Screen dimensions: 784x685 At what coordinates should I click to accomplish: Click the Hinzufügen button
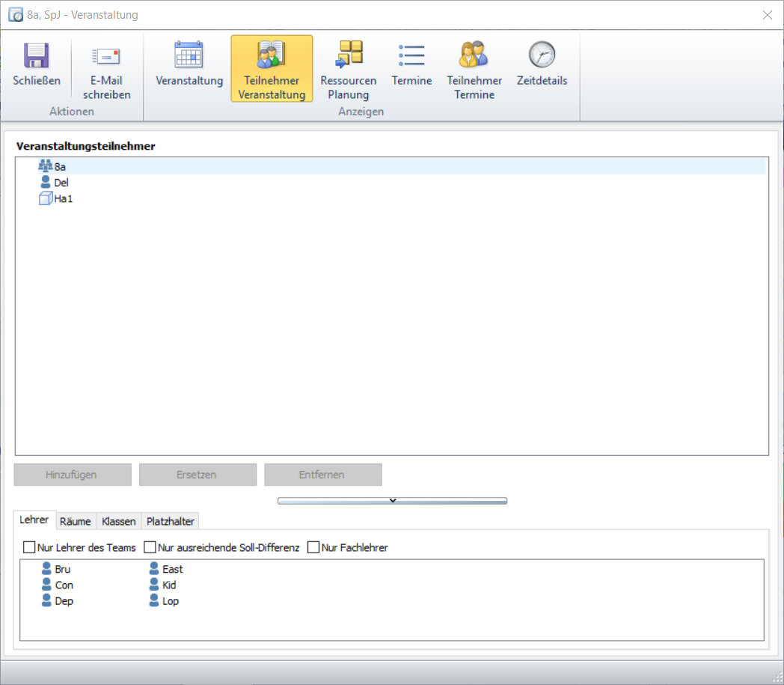click(x=73, y=475)
